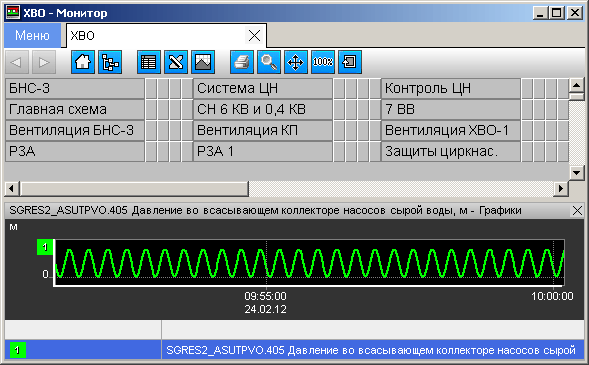Print using the printer icon
The width and height of the screenshot is (589, 365).
point(242,62)
